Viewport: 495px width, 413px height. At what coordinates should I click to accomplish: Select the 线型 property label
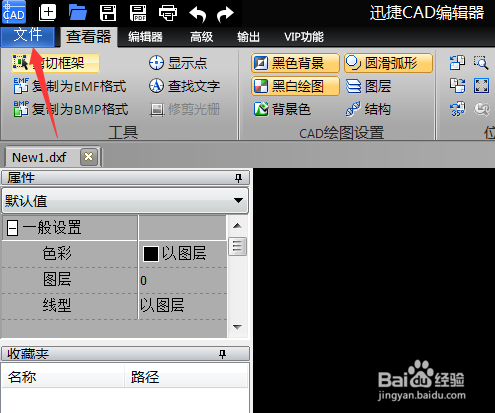point(57,305)
